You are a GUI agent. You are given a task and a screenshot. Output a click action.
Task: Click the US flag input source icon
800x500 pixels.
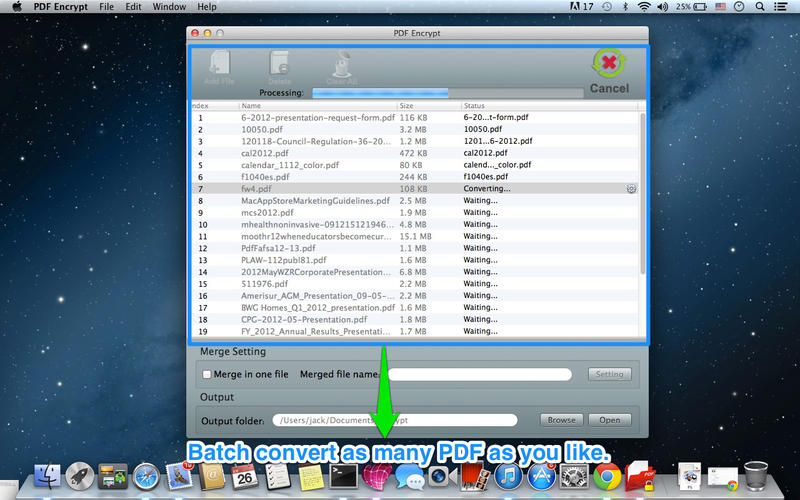pos(720,7)
